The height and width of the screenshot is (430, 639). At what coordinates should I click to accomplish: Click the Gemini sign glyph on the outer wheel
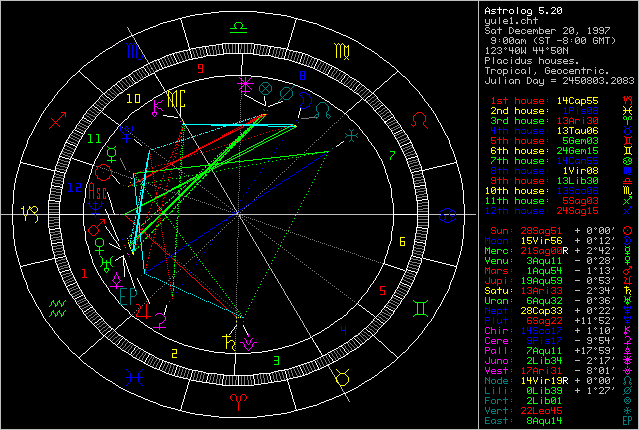(420, 309)
